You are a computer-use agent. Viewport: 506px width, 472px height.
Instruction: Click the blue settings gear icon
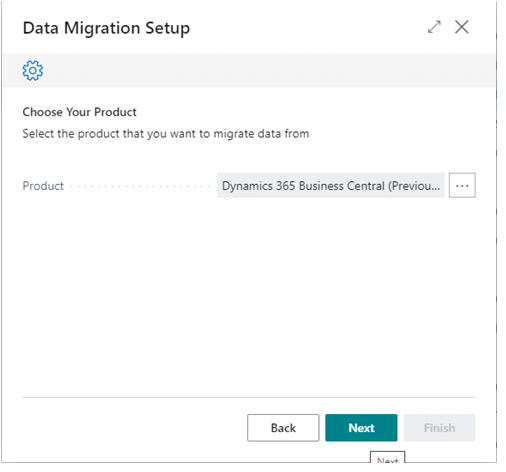pyautogui.click(x=33, y=70)
